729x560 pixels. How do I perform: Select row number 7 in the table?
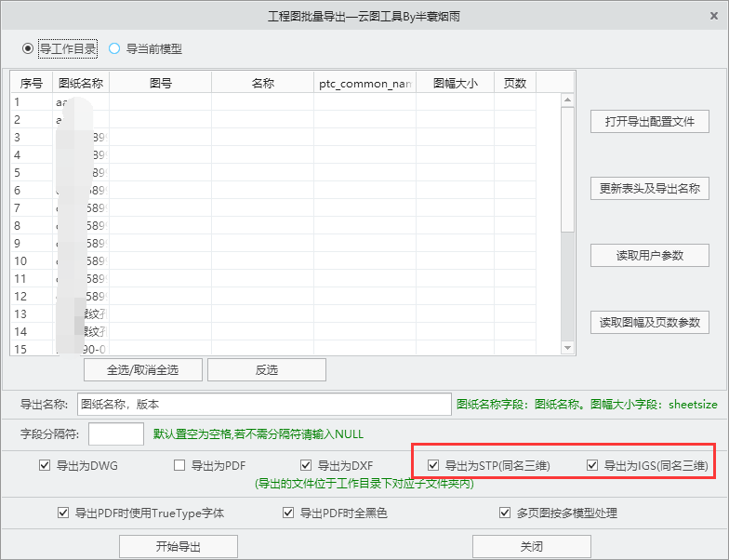coord(273,208)
